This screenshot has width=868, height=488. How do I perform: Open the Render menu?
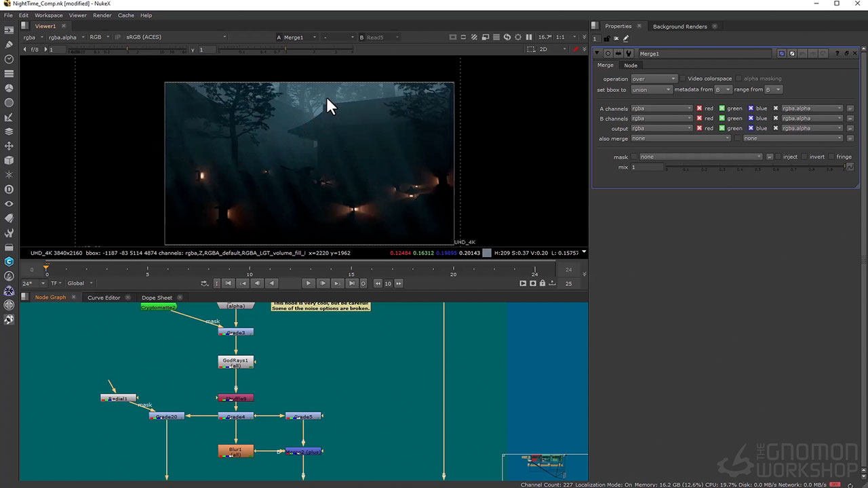(x=102, y=15)
